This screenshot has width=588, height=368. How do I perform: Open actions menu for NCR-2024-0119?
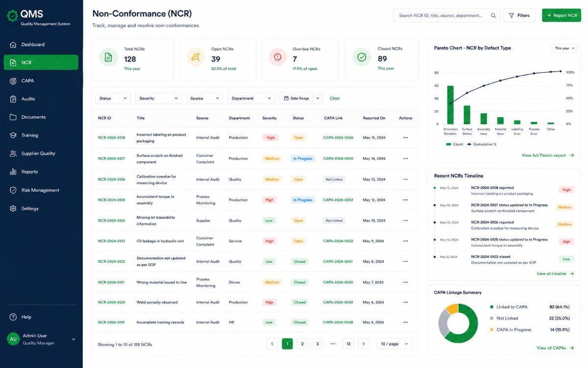(x=405, y=322)
